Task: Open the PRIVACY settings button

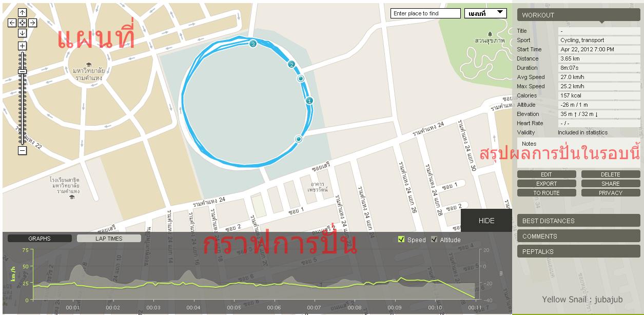Action: [611, 193]
